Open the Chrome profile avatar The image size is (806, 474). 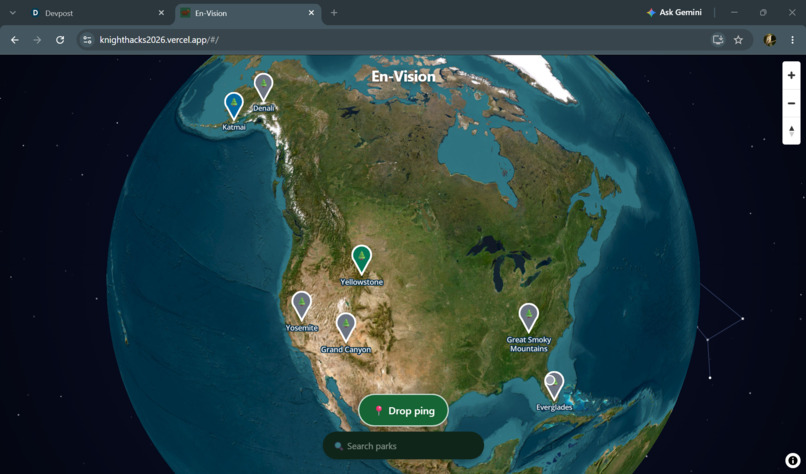770,40
